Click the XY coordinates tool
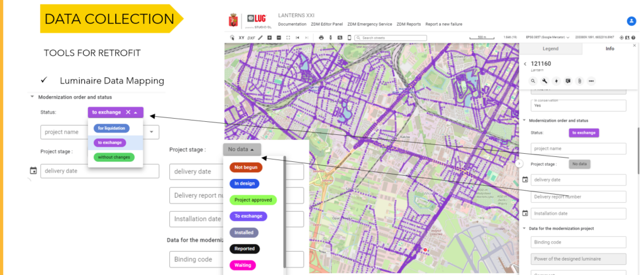 click(241, 38)
